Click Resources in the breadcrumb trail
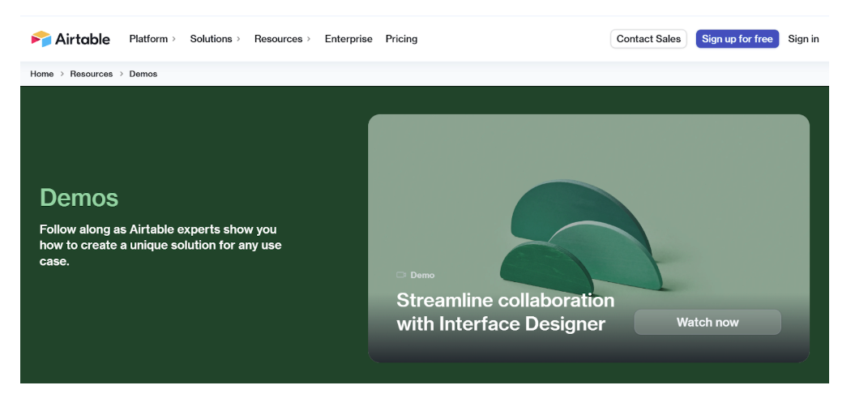This screenshot has width=868, height=411. pyautogui.click(x=92, y=74)
